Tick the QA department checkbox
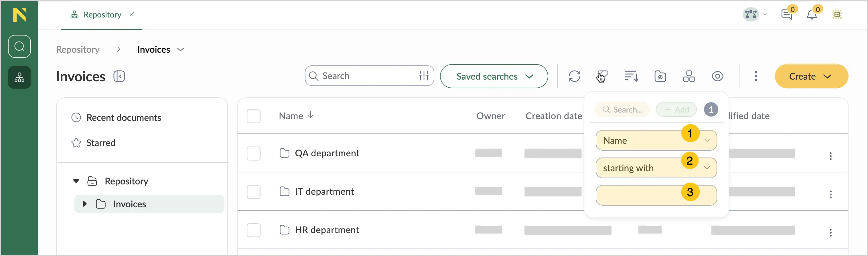This screenshot has width=868, height=256. 253,153
